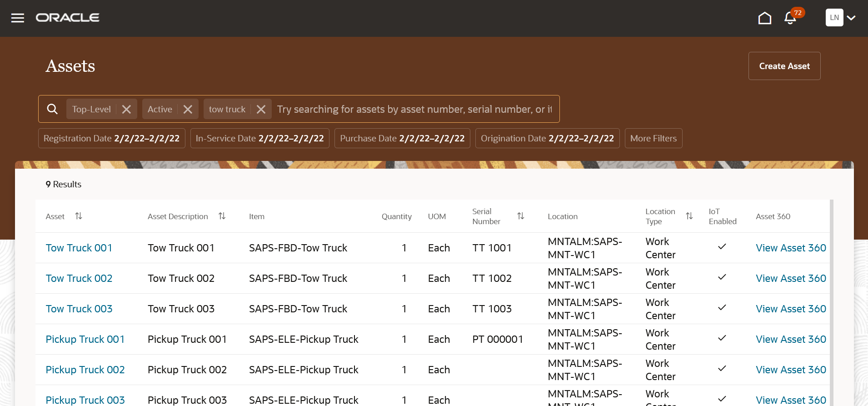Sort by Location Type column
The height and width of the screenshot is (406, 868).
pos(689,216)
